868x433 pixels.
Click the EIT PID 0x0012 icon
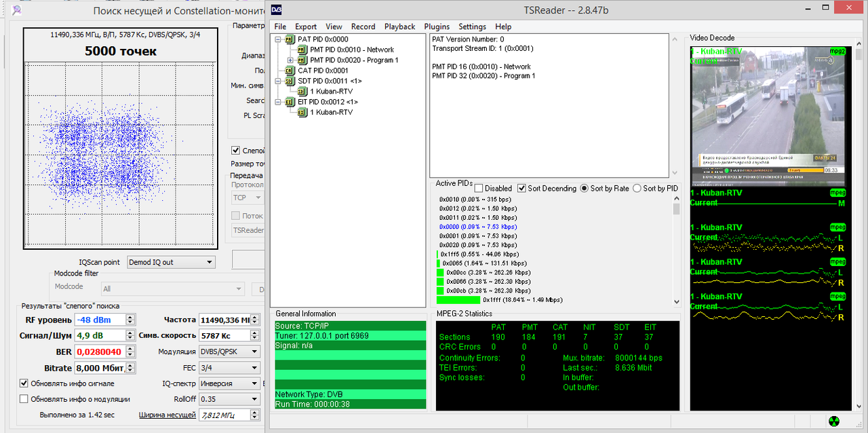(x=290, y=102)
